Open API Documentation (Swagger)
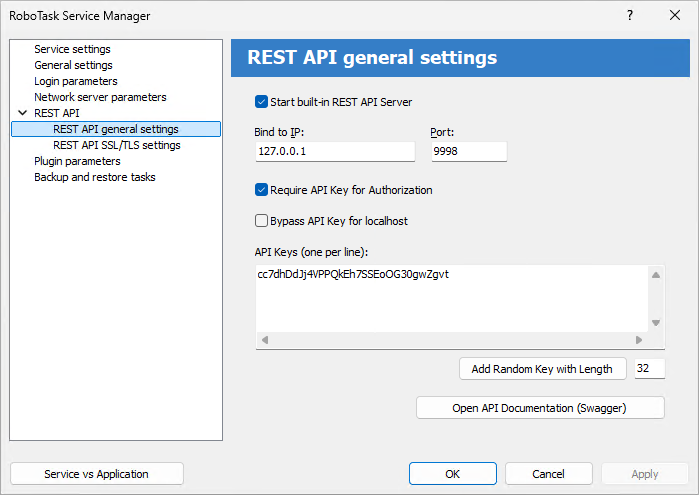Image resolution: width=699 pixels, height=495 pixels. [540, 408]
